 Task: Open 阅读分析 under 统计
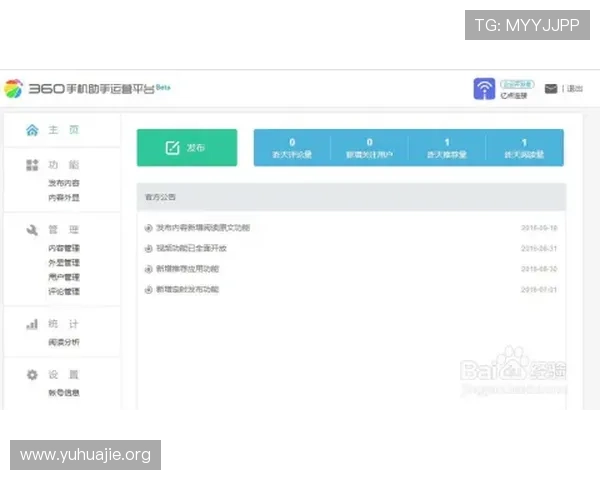coord(64,342)
